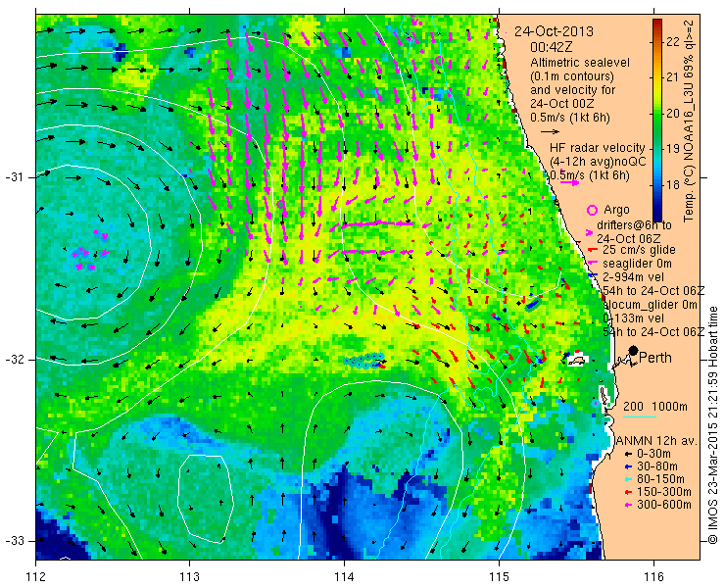Click the color bar tick label '22'
This screenshot has height=588, width=725.
coord(674,42)
